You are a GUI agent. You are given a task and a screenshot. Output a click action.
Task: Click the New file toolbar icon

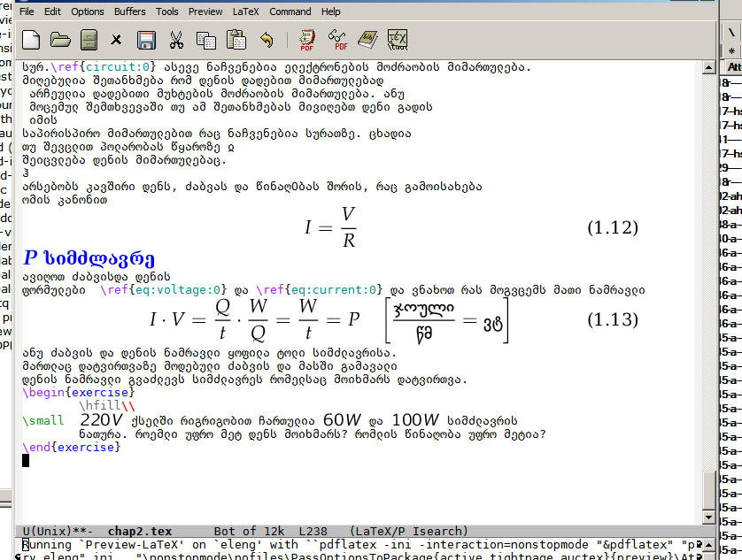click(31, 40)
